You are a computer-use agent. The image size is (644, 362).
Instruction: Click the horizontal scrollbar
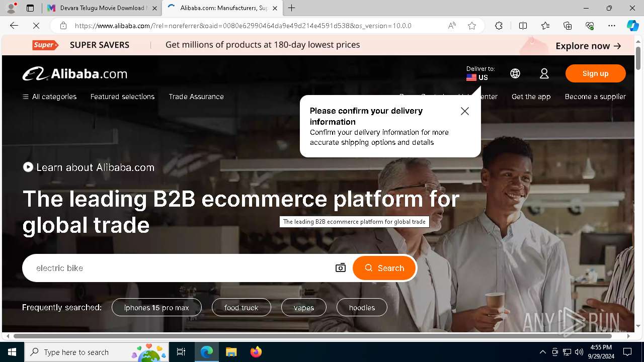312,336
